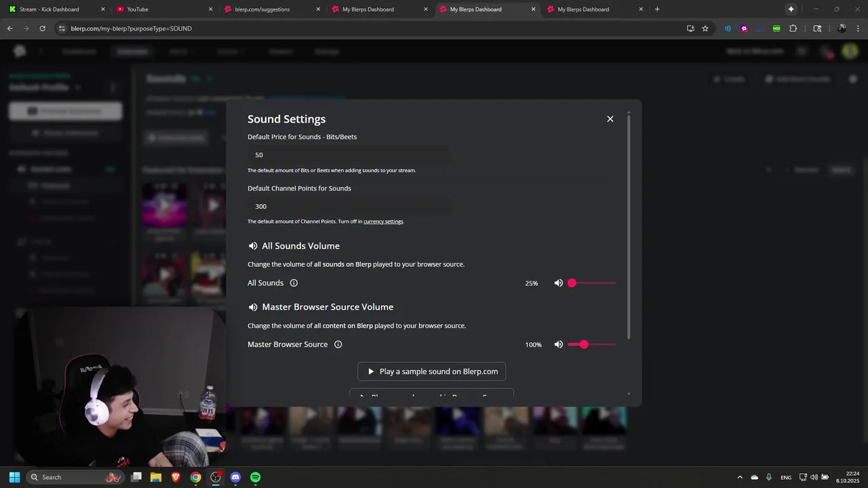Open the Extensions puzzle-piece menu
Image resolution: width=868 pixels, height=488 pixels.
(793, 28)
